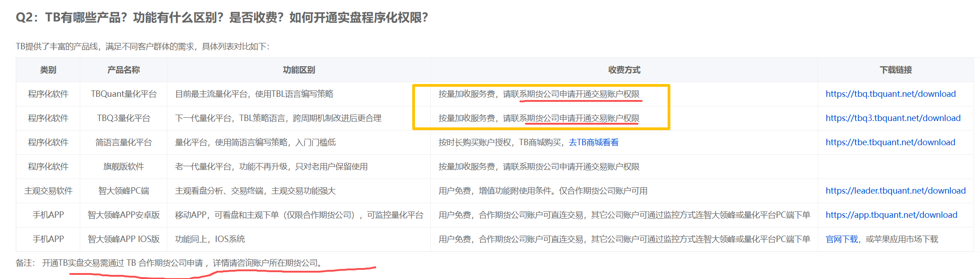Image resolution: width=980 pixels, height=279 pixels.
Task: Click the Q2 question heading text
Action: tap(222, 18)
